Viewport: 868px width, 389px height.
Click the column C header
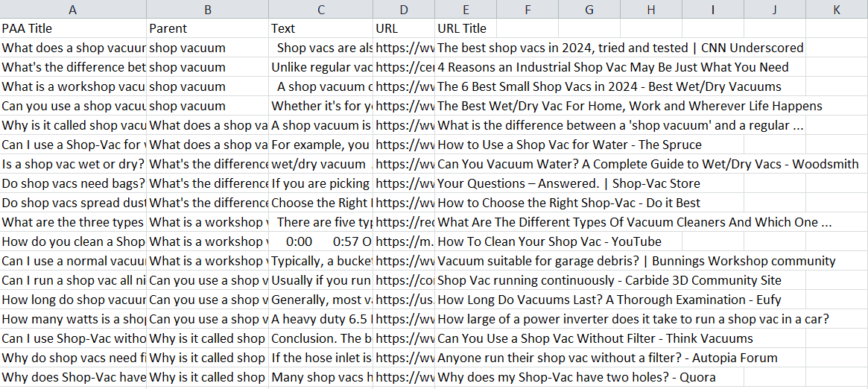click(x=321, y=10)
